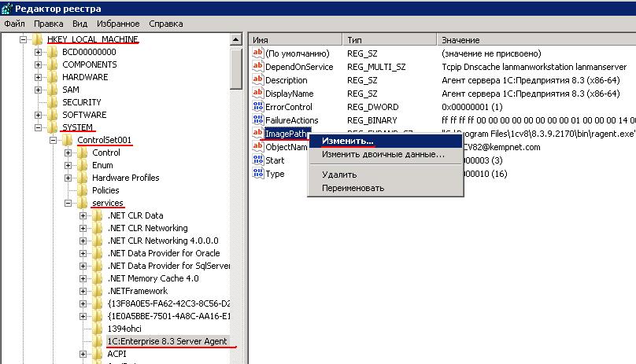Choose Изменить... in the context menu
The width and height of the screenshot is (636, 364).
pyautogui.click(x=386, y=141)
